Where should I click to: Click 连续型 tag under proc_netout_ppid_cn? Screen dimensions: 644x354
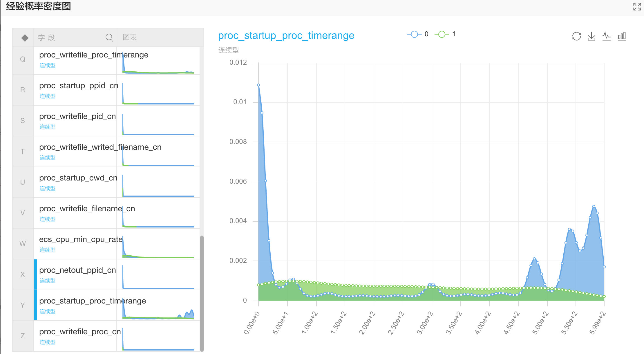tap(48, 281)
